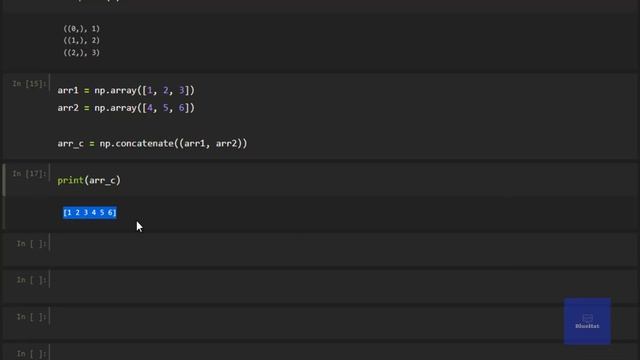Click the arr2 = np.array([4, 5, 6]) line
The image size is (640, 360).
point(126,108)
